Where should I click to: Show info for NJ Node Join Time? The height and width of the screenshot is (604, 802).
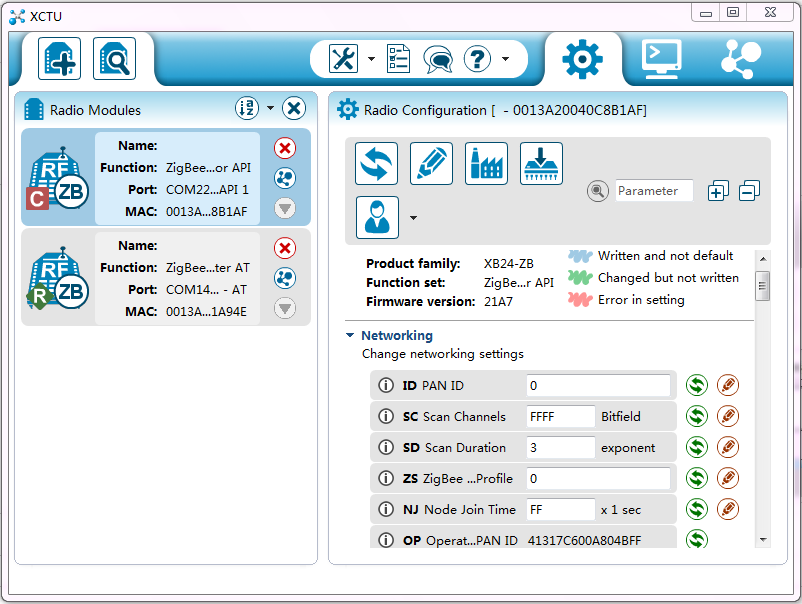pyautogui.click(x=386, y=509)
